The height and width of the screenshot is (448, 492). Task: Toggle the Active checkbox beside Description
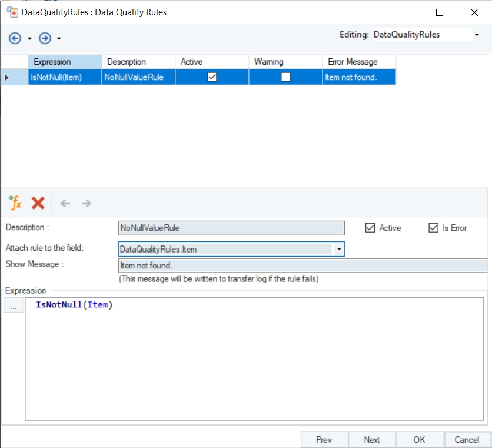point(370,228)
